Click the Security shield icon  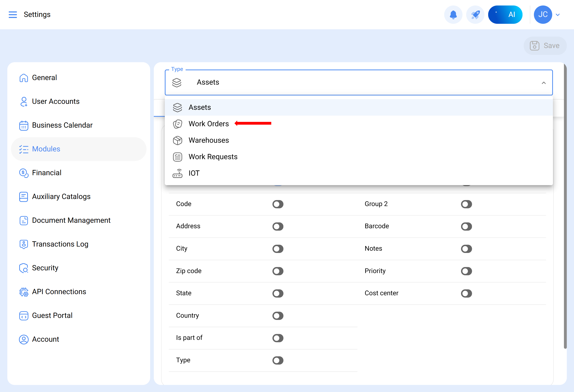(x=24, y=268)
